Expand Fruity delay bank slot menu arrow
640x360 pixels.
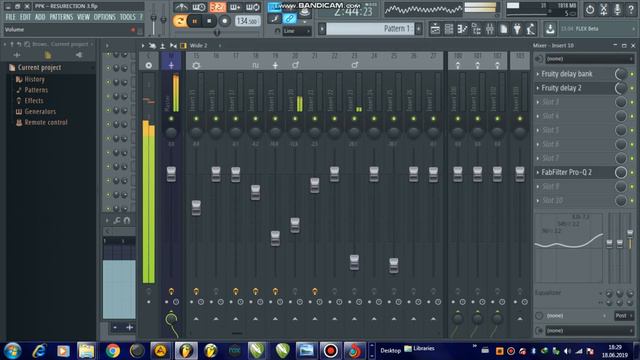pos(538,74)
